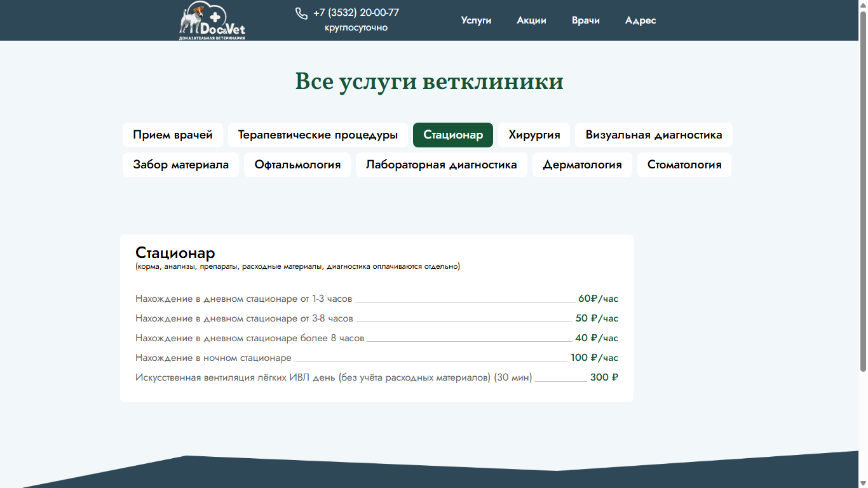Click the page's vertical scrollbar thumb
The width and height of the screenshot is (868, 488).
(x=863, y=191)
